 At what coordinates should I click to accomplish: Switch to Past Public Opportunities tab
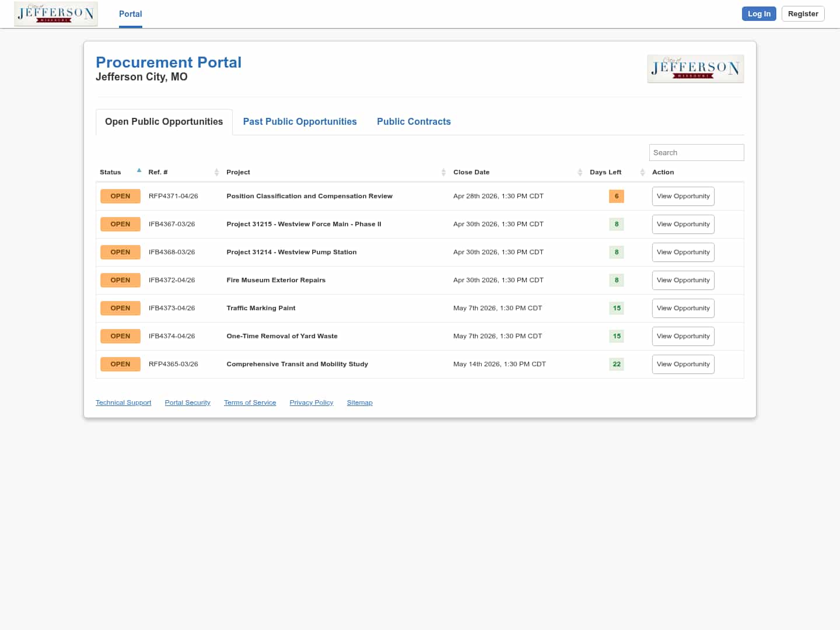300,122
